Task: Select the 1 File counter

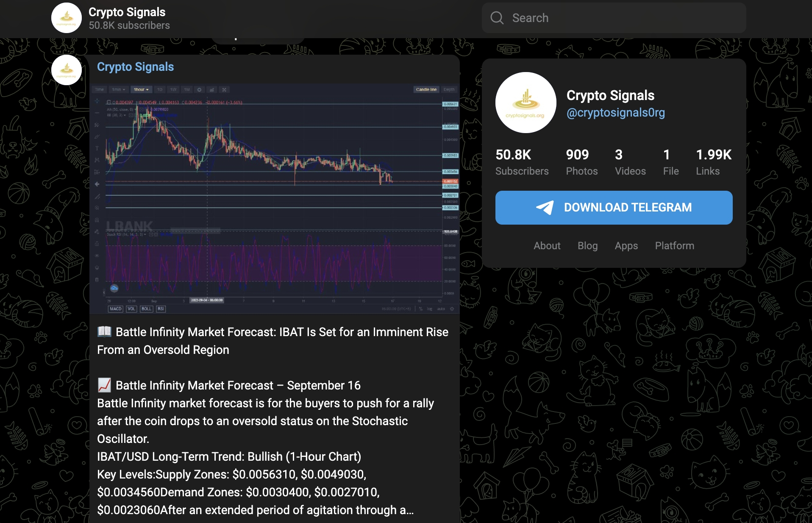Action: click(670, 162)
